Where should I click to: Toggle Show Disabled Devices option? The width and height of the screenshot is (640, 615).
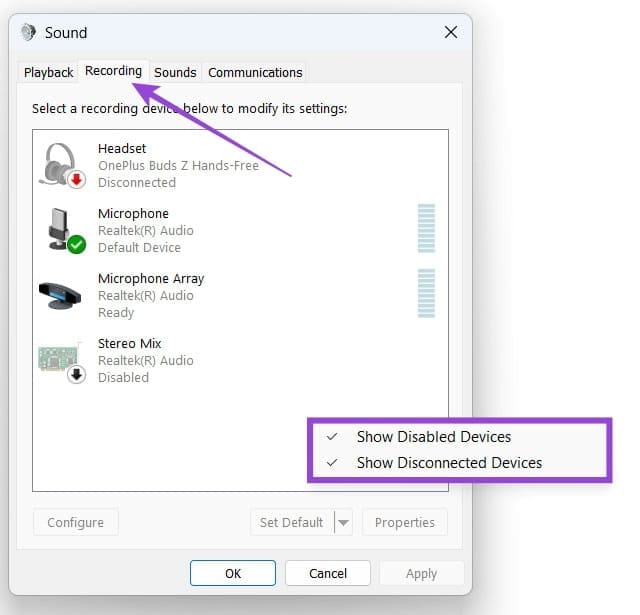[433, 437]
